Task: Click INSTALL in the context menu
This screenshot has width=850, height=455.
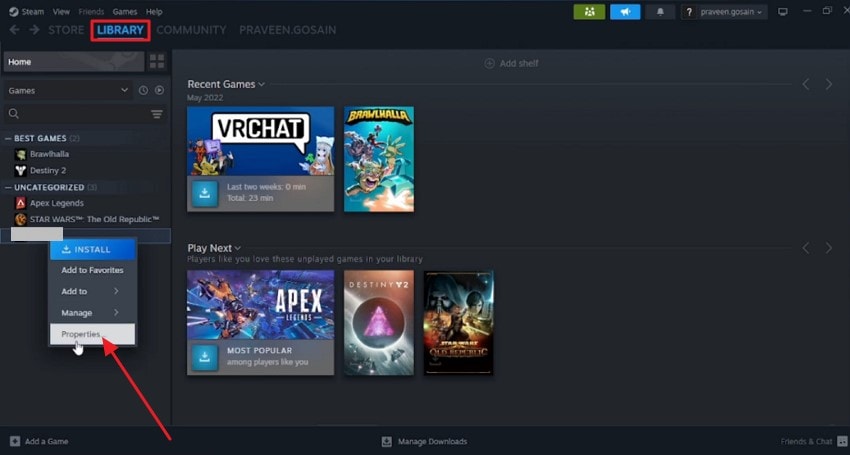Action: [93, 249]
